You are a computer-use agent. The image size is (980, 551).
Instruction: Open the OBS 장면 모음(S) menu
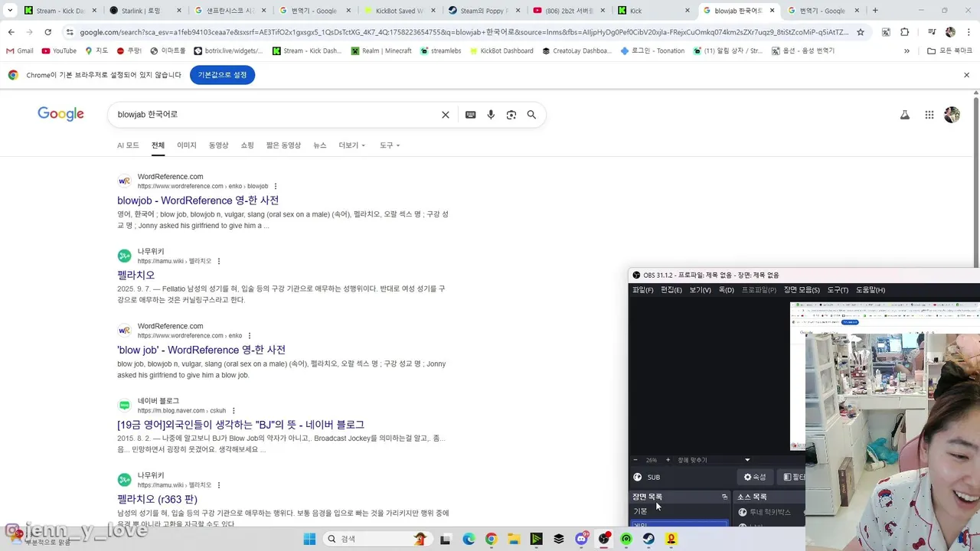pos(802,290)
